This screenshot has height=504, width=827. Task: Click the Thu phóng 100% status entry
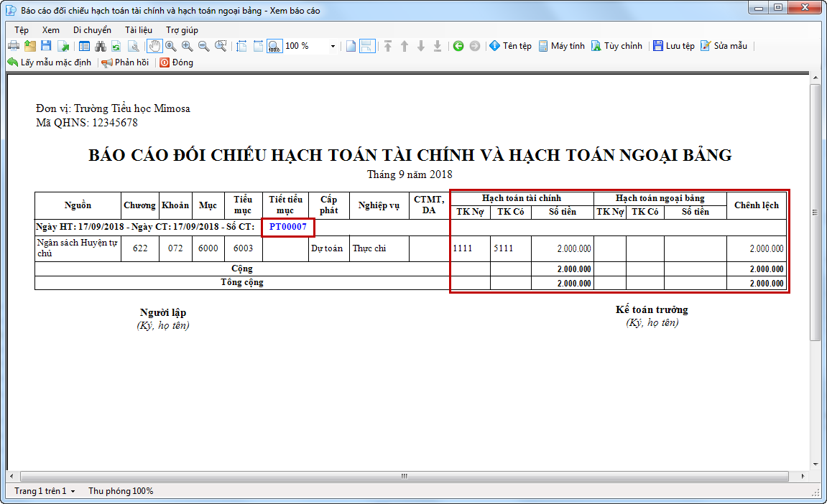[x=121, y=491]
